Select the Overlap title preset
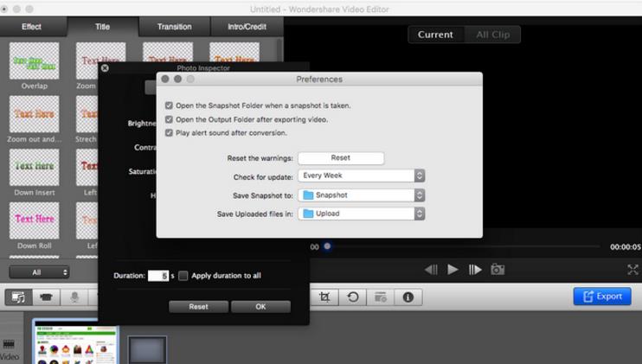This screenshot has width=642, height=364. click(35, 61)
